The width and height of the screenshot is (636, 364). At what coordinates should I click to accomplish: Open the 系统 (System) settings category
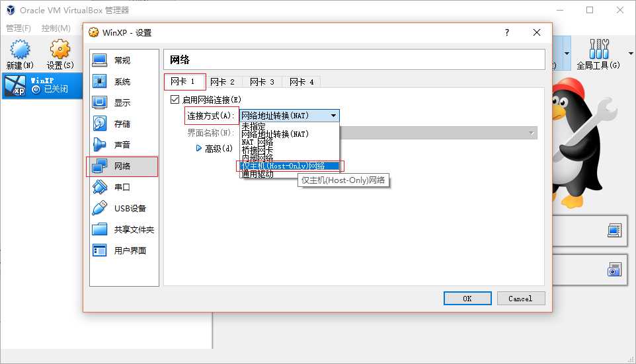(124, 81)
